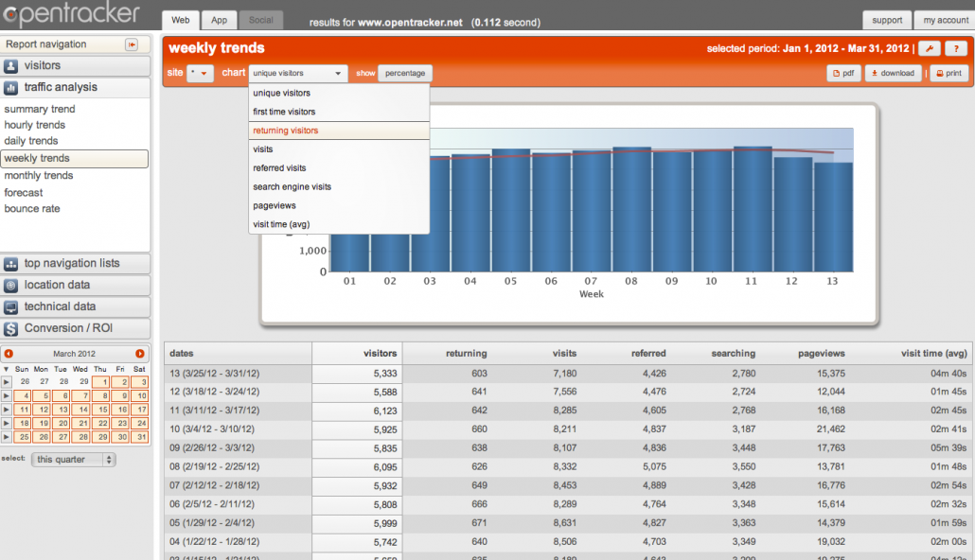The image size is (975, 560).
Task: Click the traffic analysis bar chart icon
Action: tap(12, 87)
